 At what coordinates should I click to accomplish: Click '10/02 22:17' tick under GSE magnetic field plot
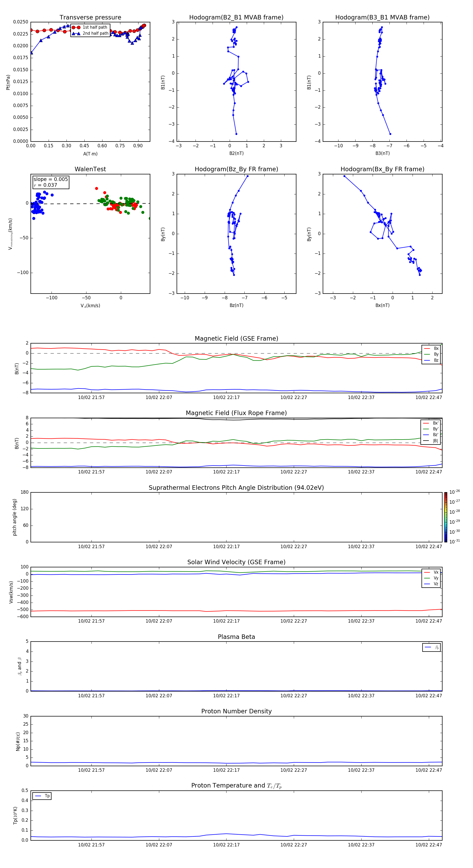pos(226,398)
